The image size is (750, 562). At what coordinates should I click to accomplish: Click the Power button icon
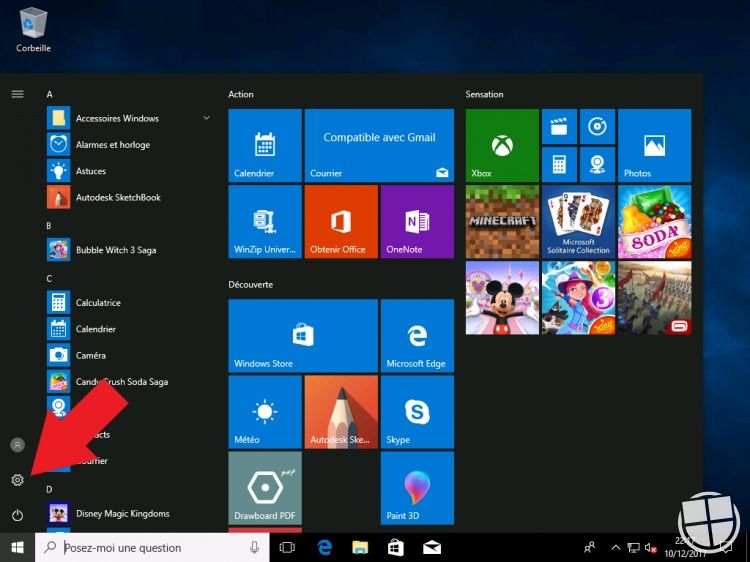[x=17, y=515]
